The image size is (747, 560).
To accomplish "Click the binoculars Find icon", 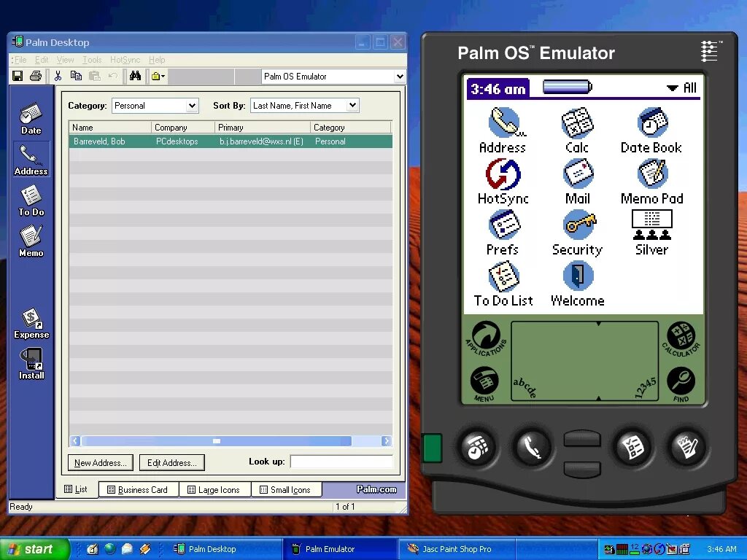I will pos(135,76).
